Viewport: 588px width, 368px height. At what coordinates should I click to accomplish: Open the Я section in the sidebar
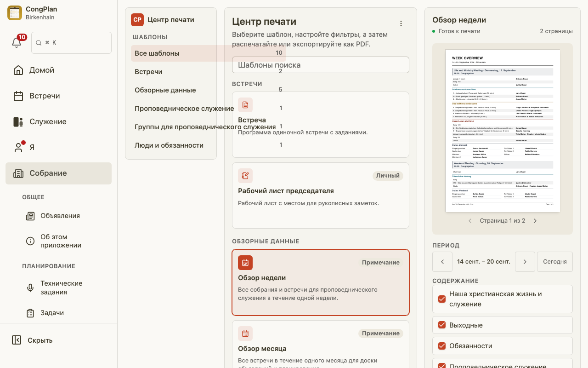[58, 148]
